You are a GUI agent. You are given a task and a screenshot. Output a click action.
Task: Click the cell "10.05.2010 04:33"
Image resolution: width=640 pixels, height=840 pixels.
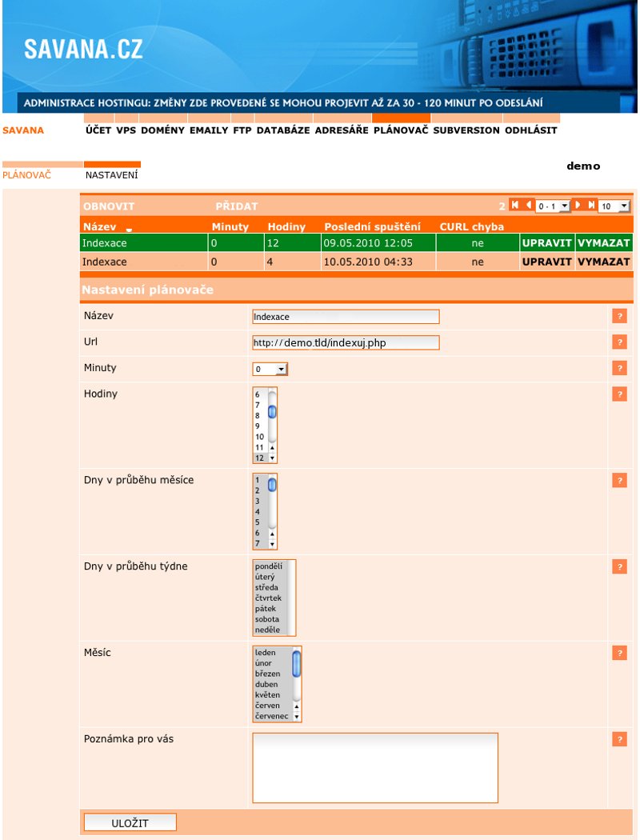[378, 262]
